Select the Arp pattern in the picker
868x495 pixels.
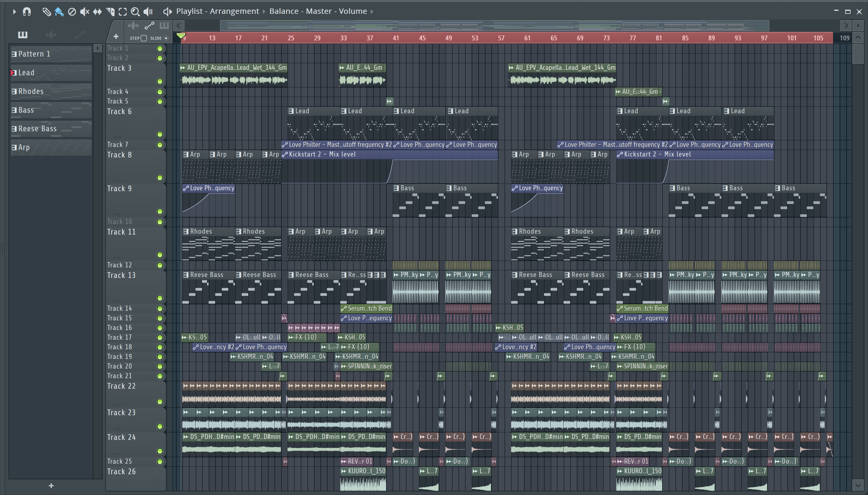[x=51, y=147]
